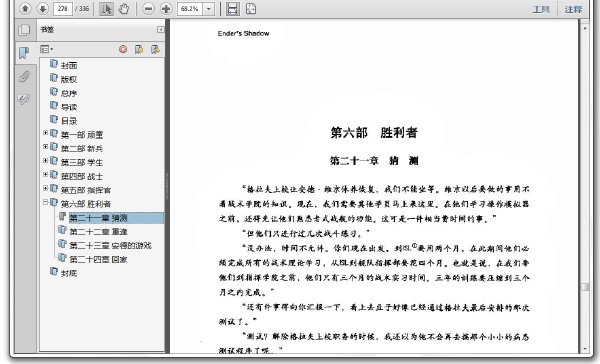
Task: Open the zoom level dropdown arrow
Action: tap(209, 8)
